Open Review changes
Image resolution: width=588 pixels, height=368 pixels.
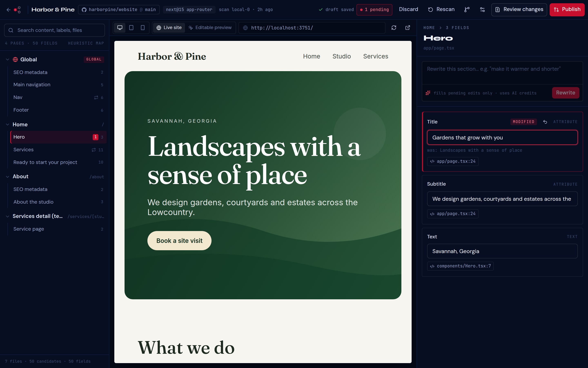519,10
